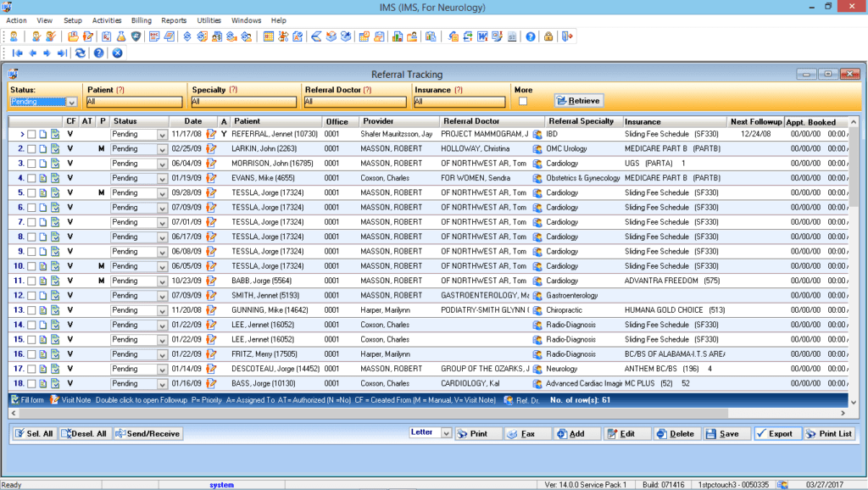
Task: Select the checkbox for row 13 GUNNING, Mike
Action: [31, 310]
